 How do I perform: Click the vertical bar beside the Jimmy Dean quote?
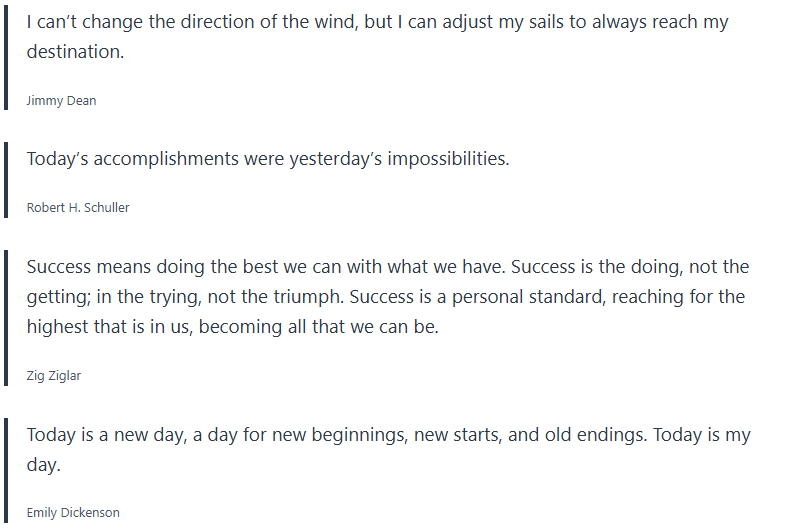click(5, 55)
